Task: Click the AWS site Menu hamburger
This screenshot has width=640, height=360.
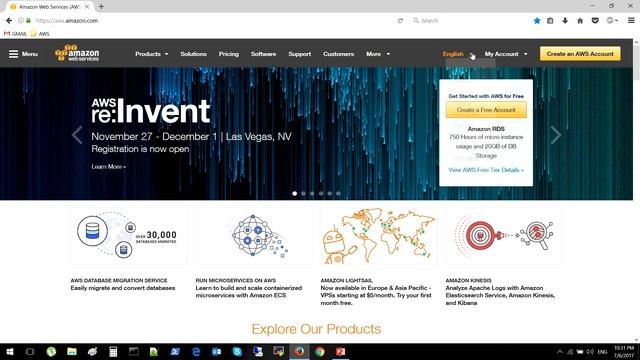Action: coord(23,54)
